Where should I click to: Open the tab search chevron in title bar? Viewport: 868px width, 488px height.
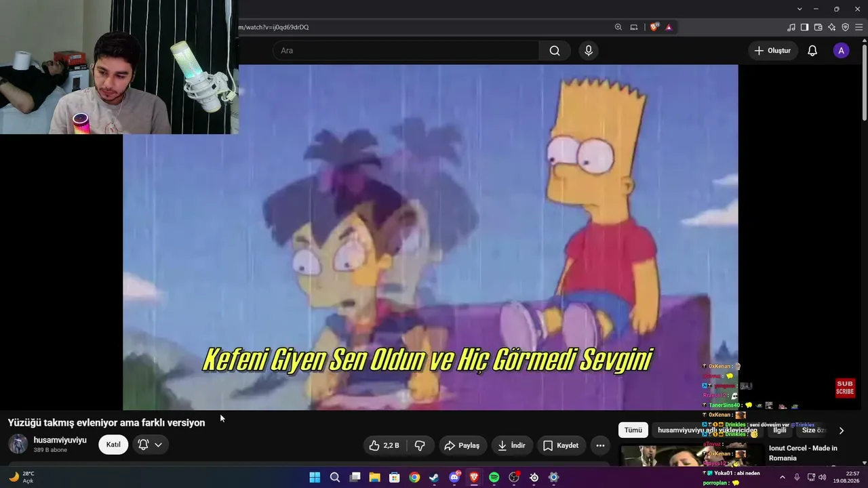800,9
